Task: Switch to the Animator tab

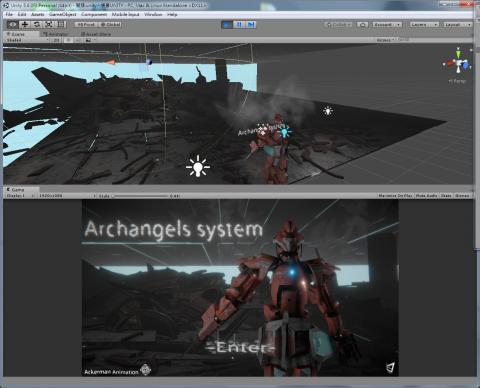Action: coord(57,34)
